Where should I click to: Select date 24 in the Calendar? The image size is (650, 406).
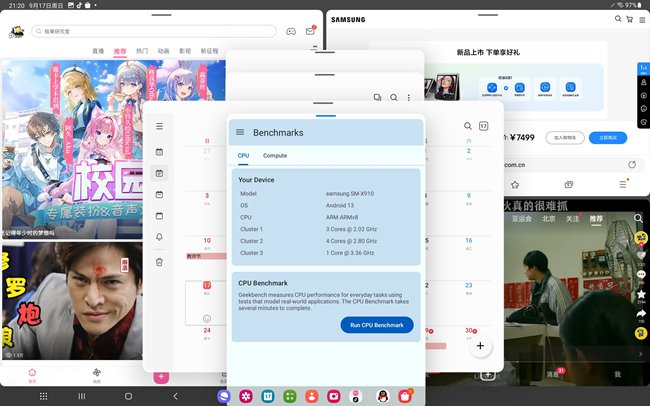coord(207,330)
